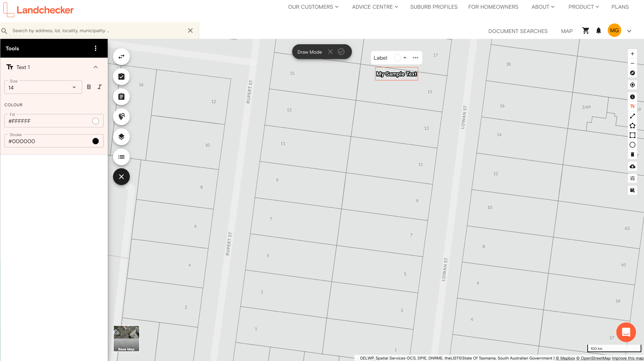Select the circle drawing tool

(632, 145)
